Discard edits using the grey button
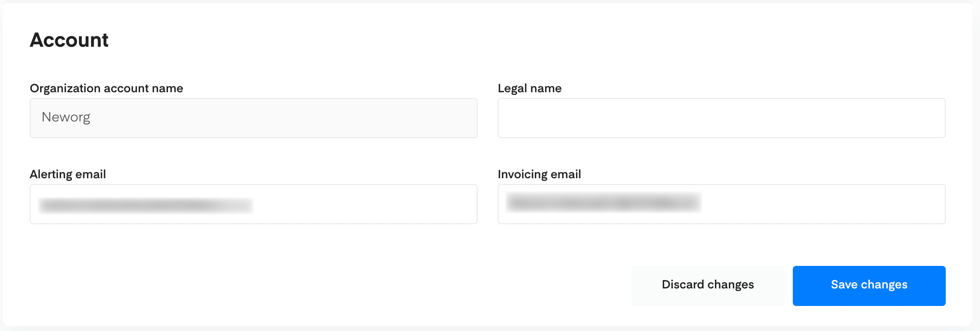 tap(708, 286)
